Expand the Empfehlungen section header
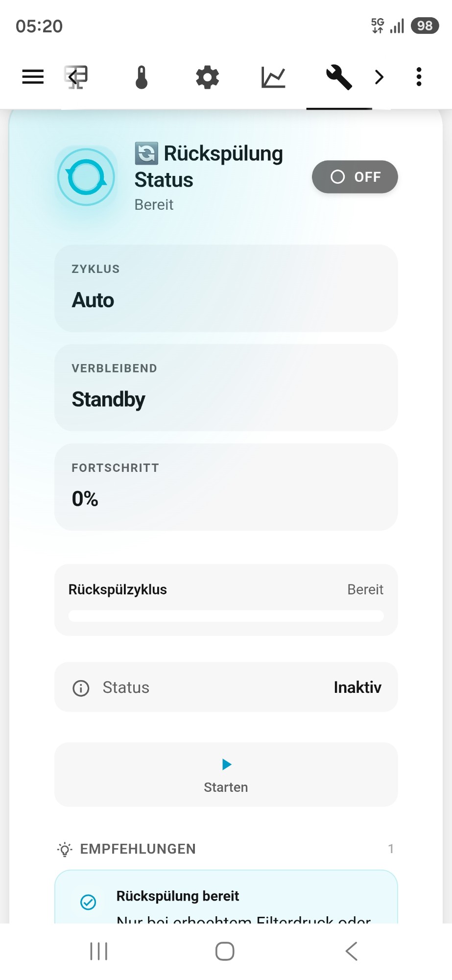 pyautogui.click(x=226, y=849)
